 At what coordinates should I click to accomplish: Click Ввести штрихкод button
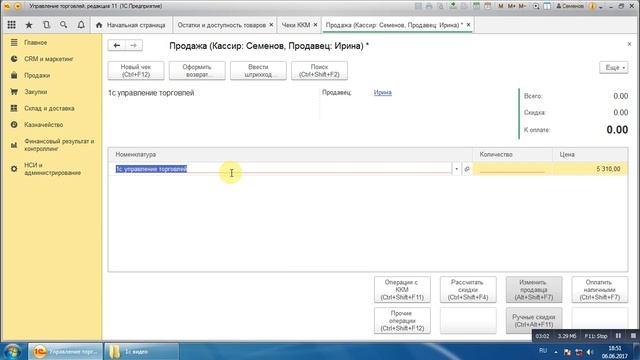click(258, 71)
